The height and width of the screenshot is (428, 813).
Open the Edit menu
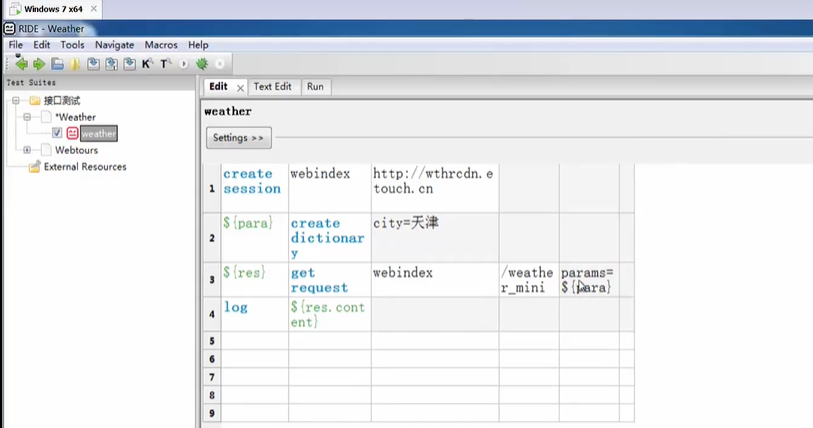(x=41, y=45)
